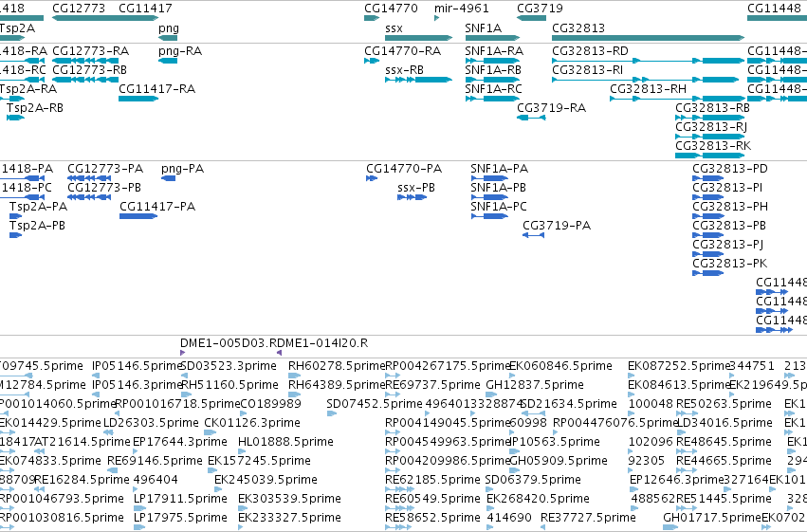The width and height of the screenshot is (807, 532).
Task: Click transcript Tsp2A-RA
Action: coord(28,89)
